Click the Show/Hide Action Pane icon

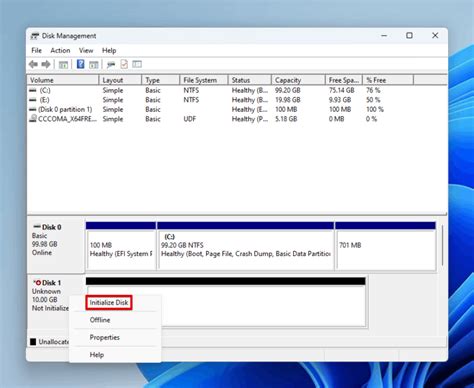(94, 65)
